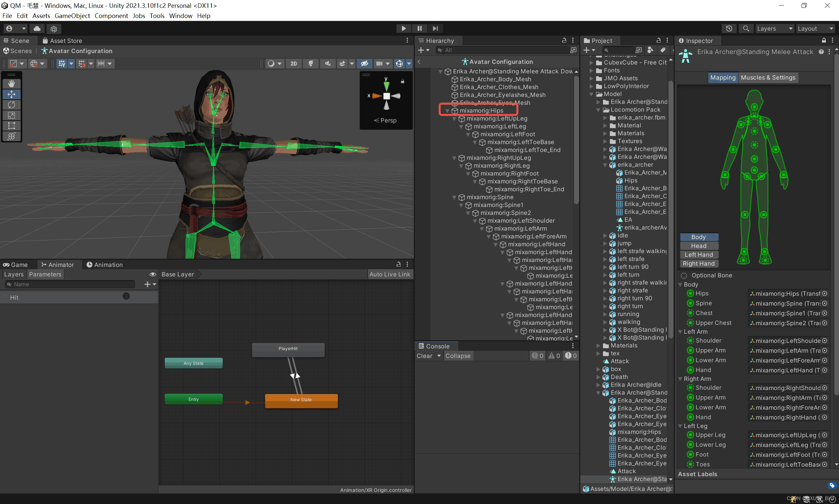839x504 pixels.
Task: Click the undo history icon
Action: pyautogui.click(x=729, y=28)
